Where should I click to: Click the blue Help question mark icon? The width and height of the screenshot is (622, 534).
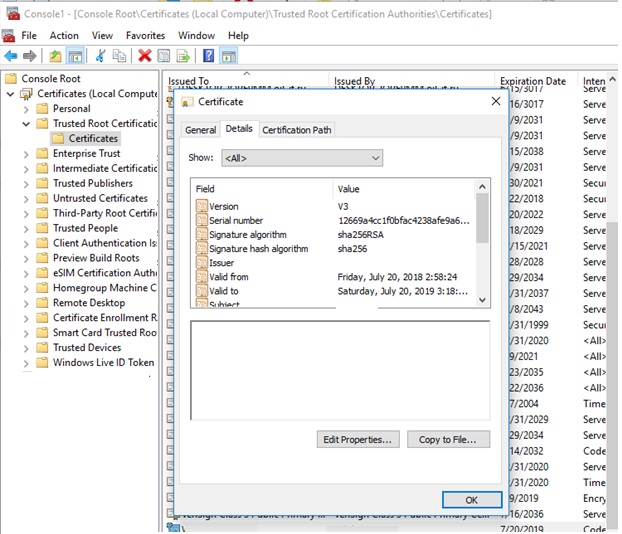[209, 56]
